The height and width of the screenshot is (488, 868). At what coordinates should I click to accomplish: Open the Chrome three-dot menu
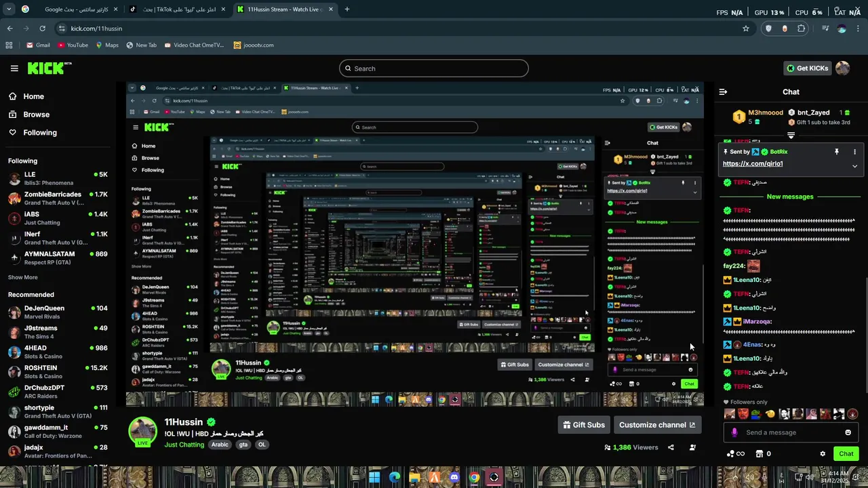[859, 28]
